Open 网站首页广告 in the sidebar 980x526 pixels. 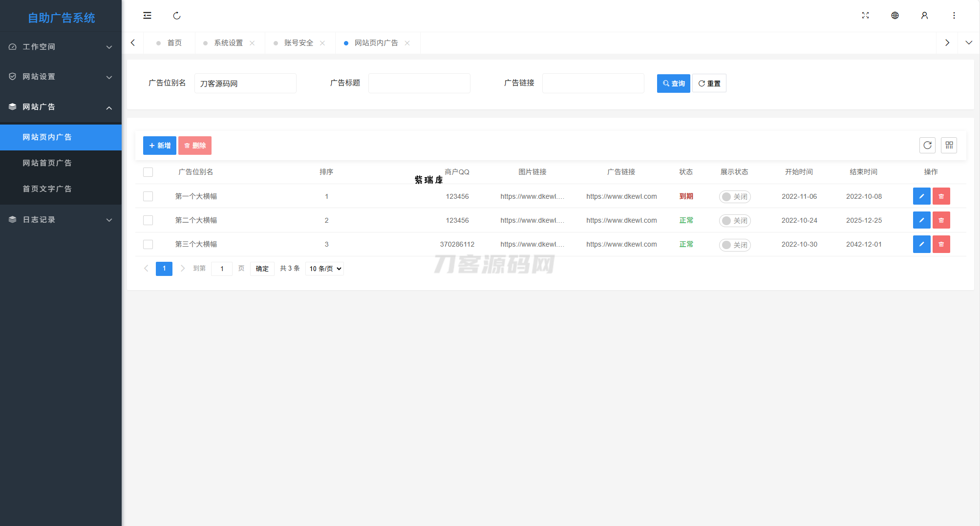coord(47,163)
